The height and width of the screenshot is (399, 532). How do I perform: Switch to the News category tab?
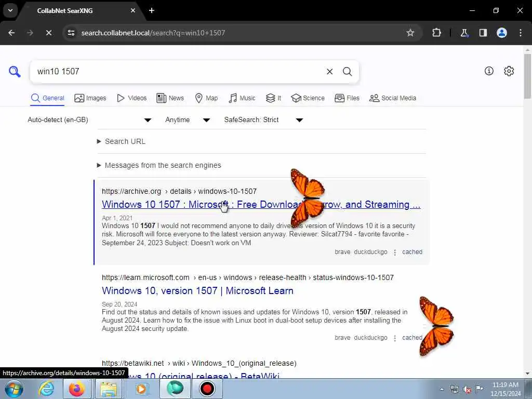point(170,98)
